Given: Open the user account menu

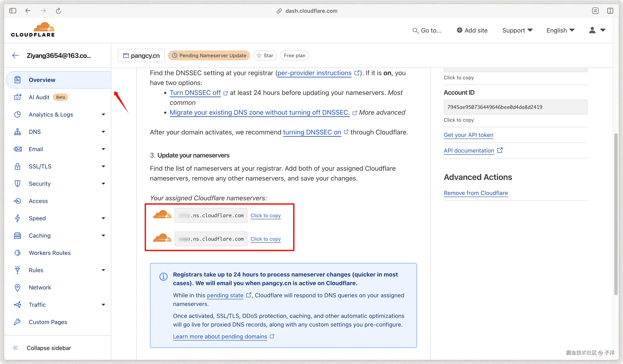Looking at the screenshot, I should pyautogui.click(x=597, y=30).
